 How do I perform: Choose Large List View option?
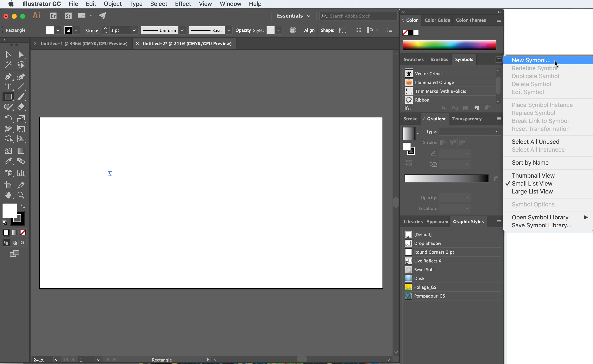tap(532, 191)
